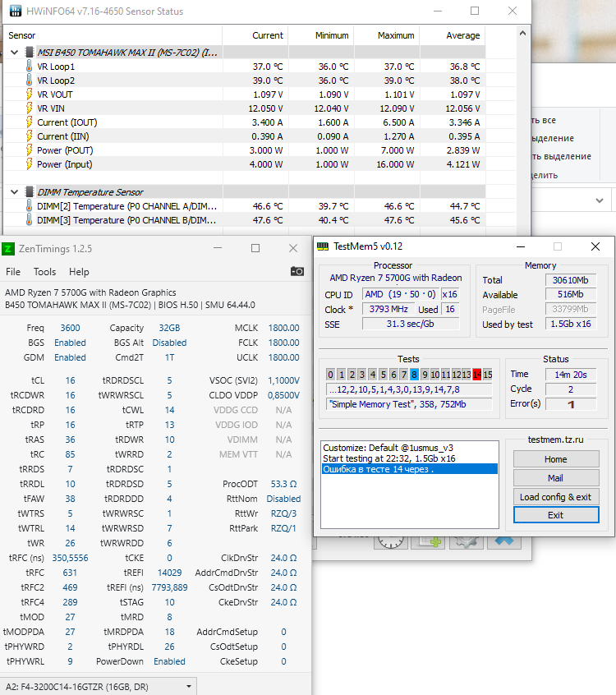Click Load config & exit button
This screenshot has height=695, width=616.
point(556,497)
